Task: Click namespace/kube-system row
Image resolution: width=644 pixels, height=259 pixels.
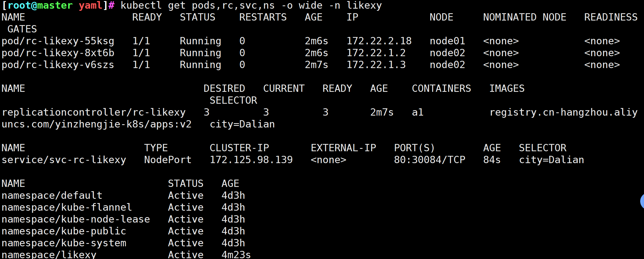Action: pyautogui.click(x=64, y=243)
